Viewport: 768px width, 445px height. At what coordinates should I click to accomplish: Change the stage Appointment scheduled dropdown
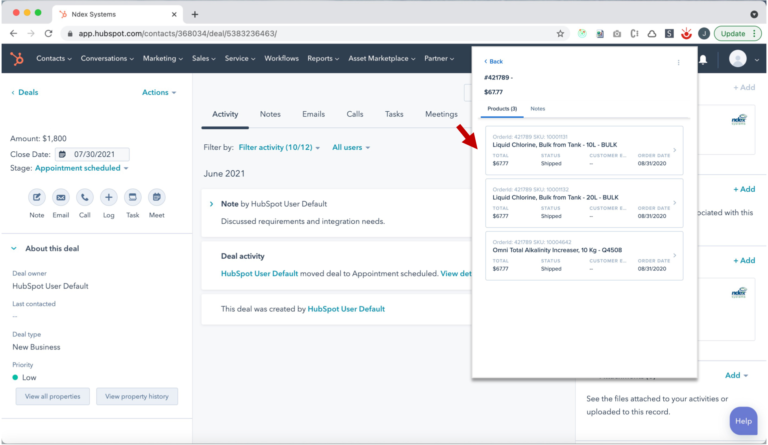(82, 168)
